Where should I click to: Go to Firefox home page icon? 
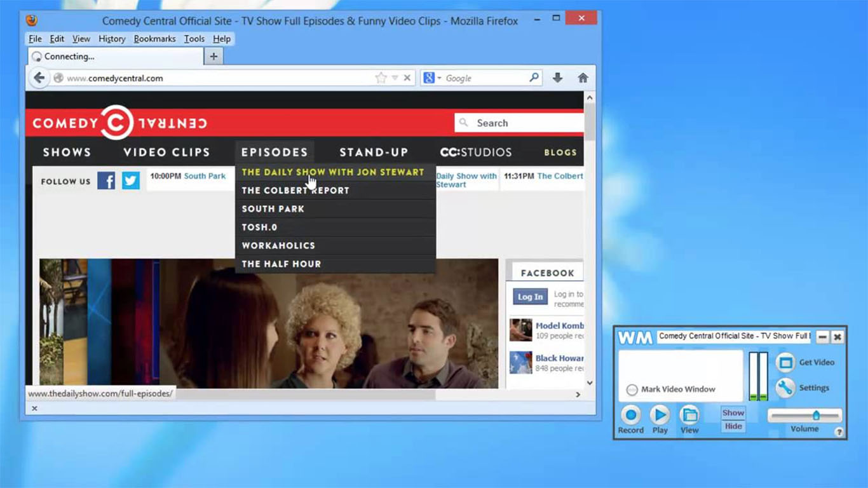pyautogui.click(x=583, y=78)
